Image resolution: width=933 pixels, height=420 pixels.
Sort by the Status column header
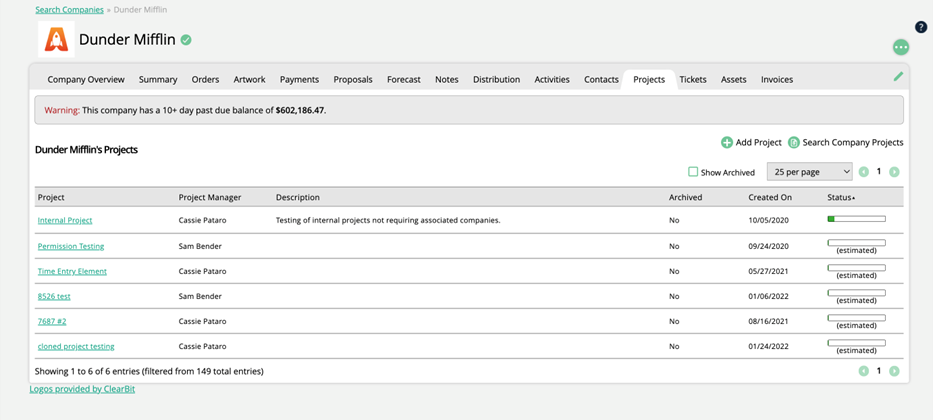point(841,197)
